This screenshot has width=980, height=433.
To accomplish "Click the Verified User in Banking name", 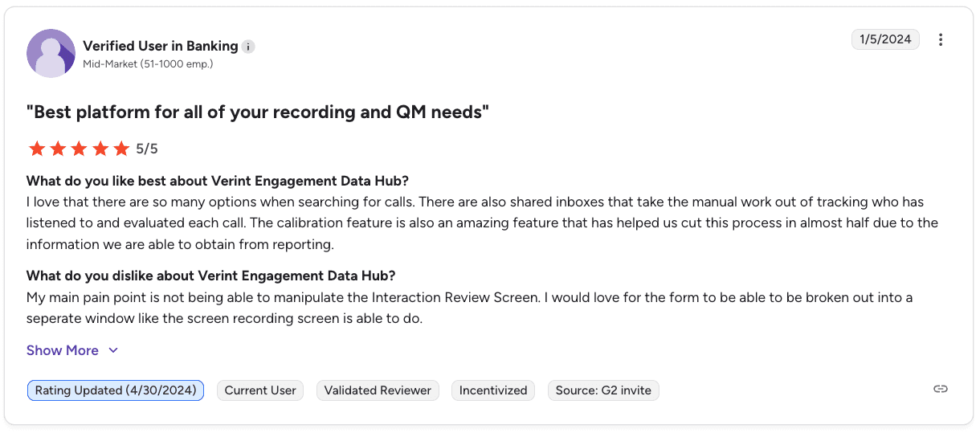I will pyautogui.click(x=161, y=46).
